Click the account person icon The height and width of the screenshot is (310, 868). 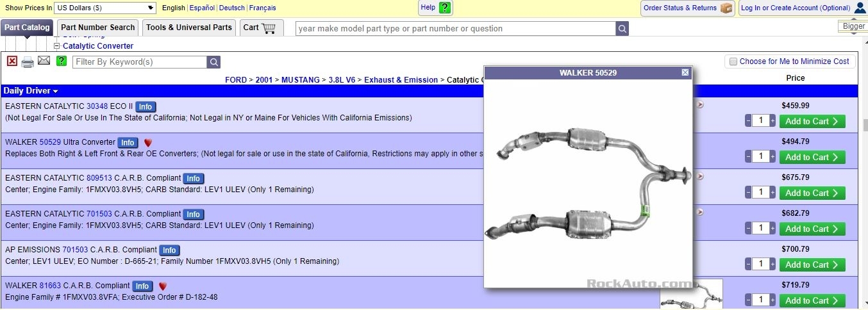tap(860, 8)
